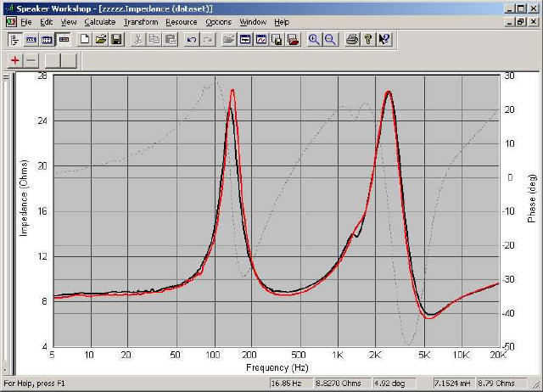Click the Help menu item

click(281, 21)
